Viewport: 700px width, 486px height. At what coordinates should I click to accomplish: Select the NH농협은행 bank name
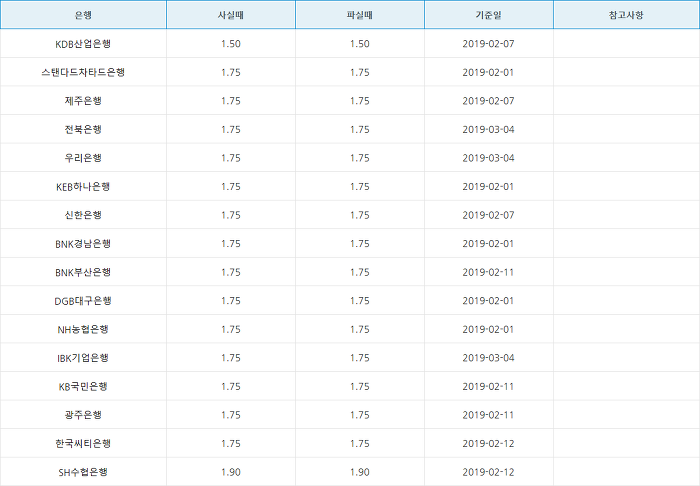pos(83,329)
